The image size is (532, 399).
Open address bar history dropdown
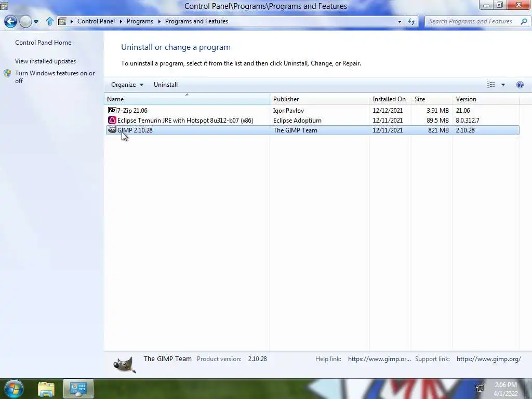(x=400, y=21)
